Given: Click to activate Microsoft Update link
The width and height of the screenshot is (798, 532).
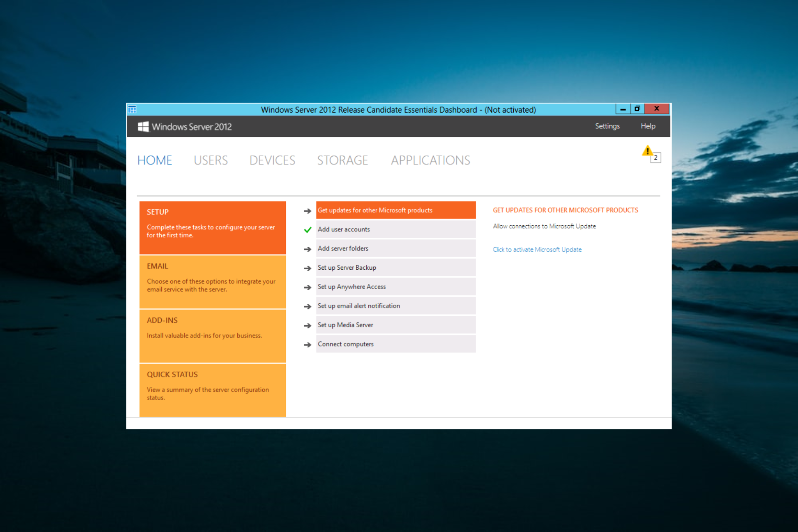Looking at the screenshot, I should tap(537, 250).
